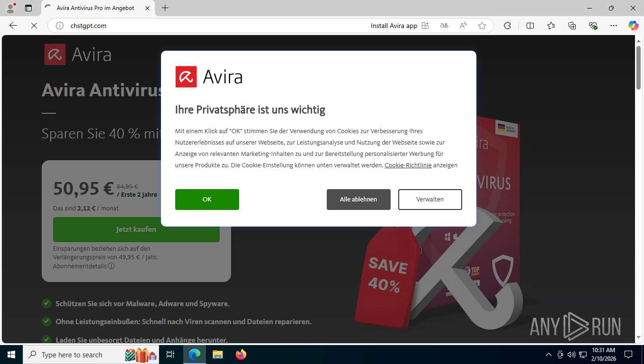Click the page vertical scrollbar thumb
This screenshot has width=644, height=364.
pos(638,67)
